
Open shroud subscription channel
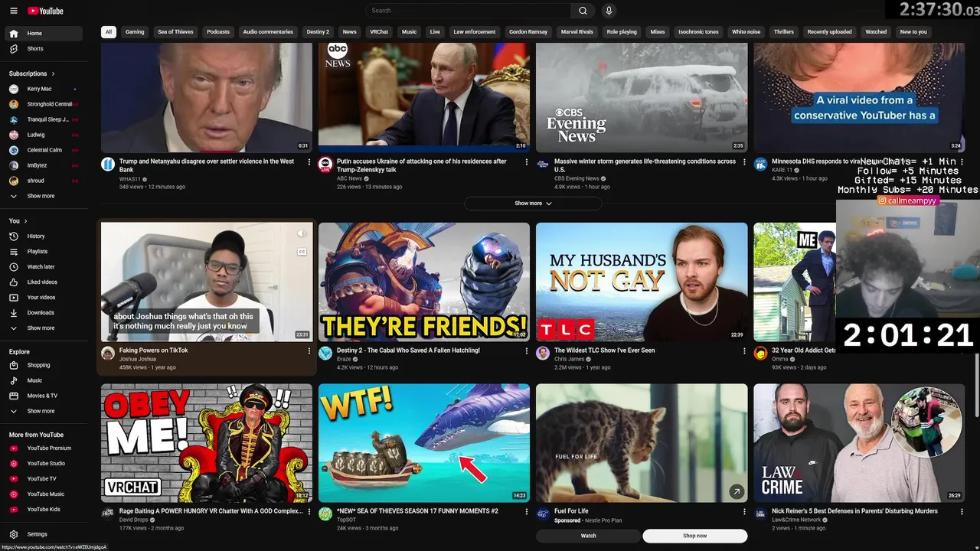[44, 181]
